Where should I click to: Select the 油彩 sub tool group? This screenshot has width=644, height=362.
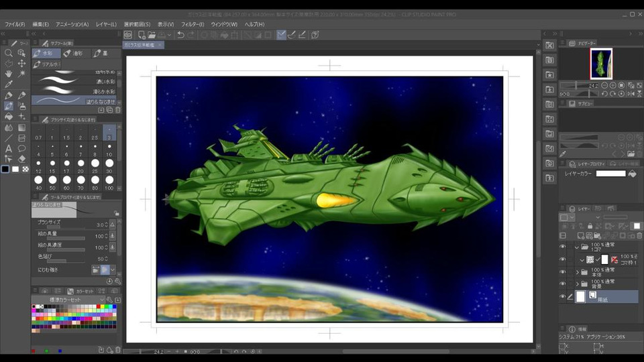coord(76,54)
